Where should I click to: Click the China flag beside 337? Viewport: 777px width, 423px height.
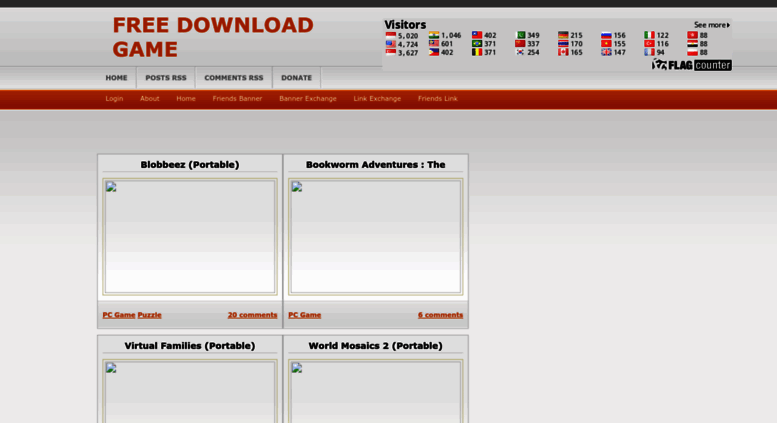coord(520,44)
